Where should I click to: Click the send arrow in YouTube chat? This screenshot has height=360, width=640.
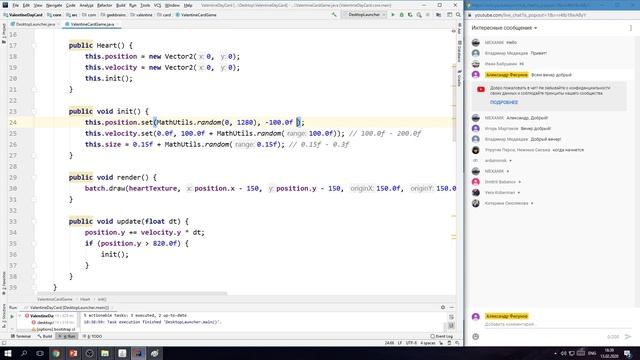click(x=628, y=336)
